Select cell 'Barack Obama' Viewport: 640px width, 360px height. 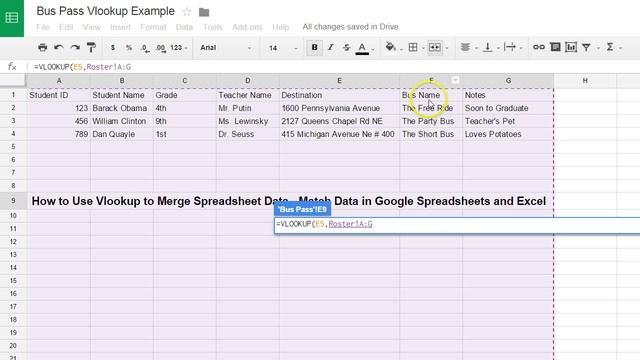(x=122, y=108)
